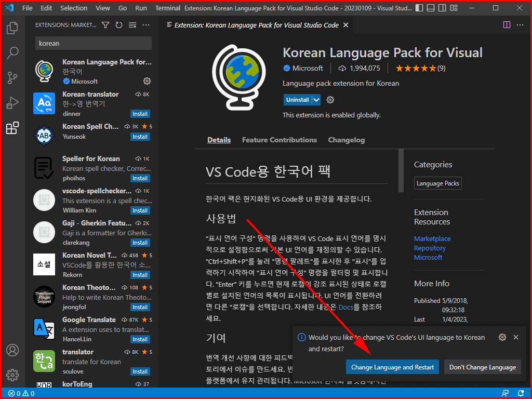The width and height of the screenshot is (532, 399).
Task: Install Google Translate extension
Action: pos(140,339)
